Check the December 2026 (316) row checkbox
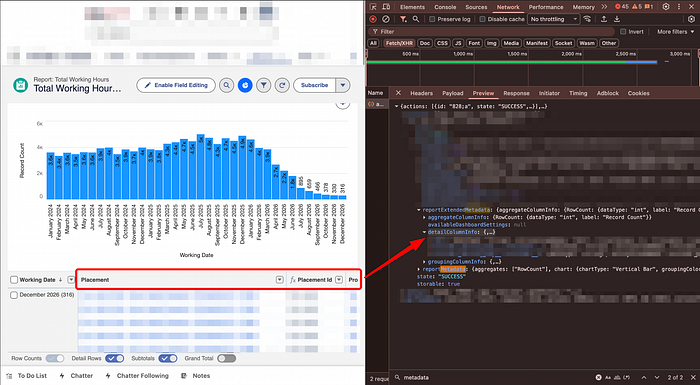Image resolution: width=700 pixels, height=385 pixels. point(14,295)
